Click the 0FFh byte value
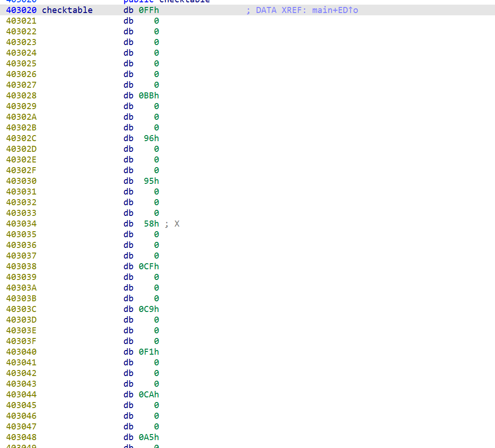The image size is (495, 448). pyautogui.click(x=149, y=10)
